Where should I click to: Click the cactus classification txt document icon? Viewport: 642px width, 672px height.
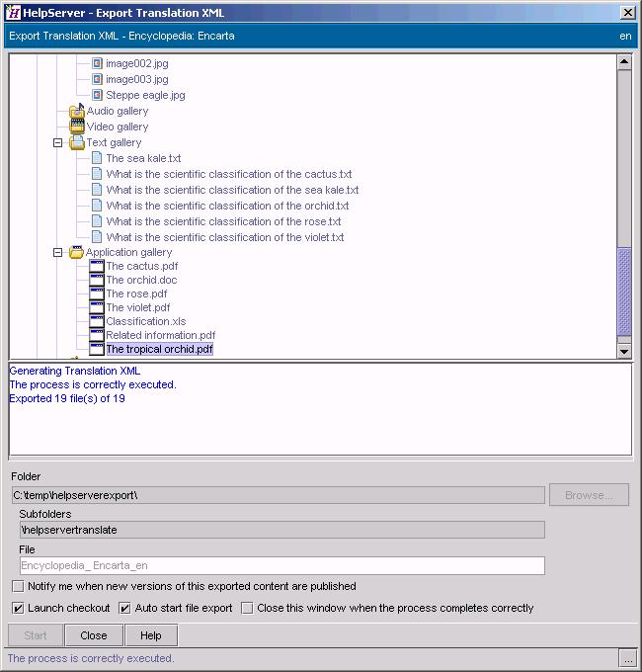(x=97, y=174)
